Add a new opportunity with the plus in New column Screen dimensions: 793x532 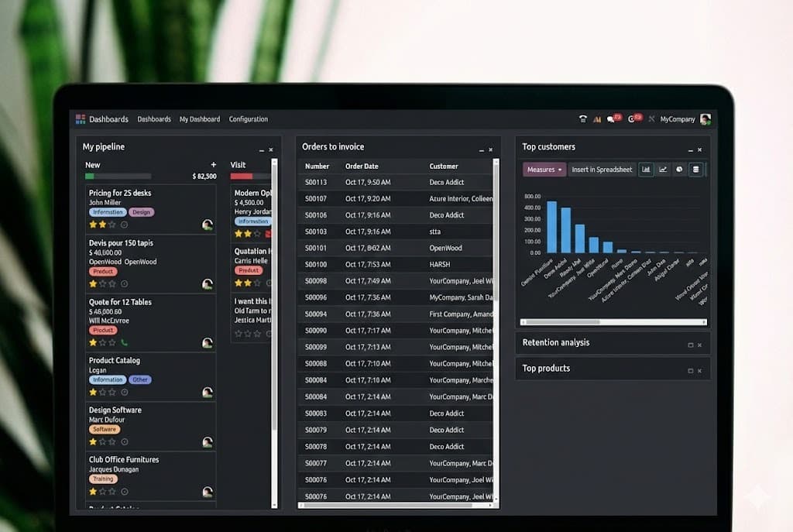213,164
